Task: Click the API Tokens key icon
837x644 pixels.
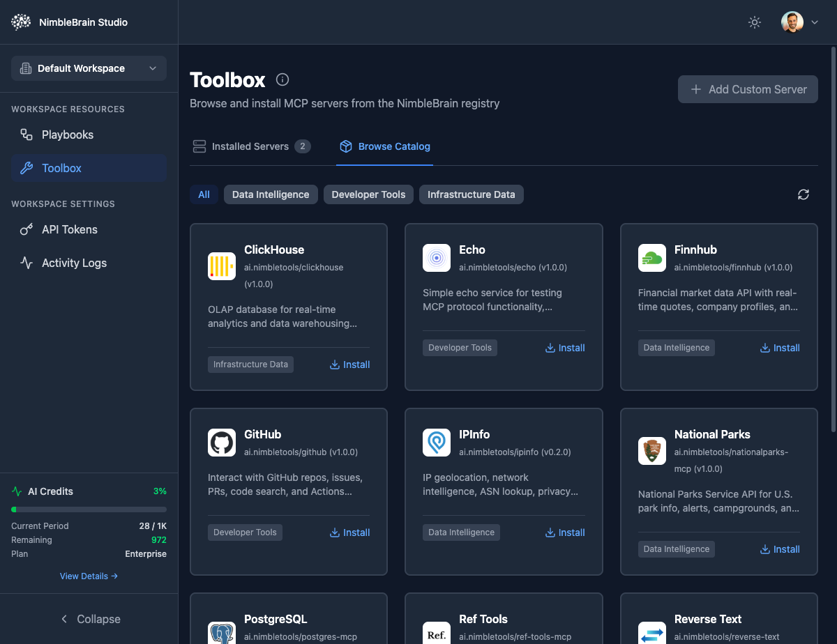Action: [x=27, y=229]
